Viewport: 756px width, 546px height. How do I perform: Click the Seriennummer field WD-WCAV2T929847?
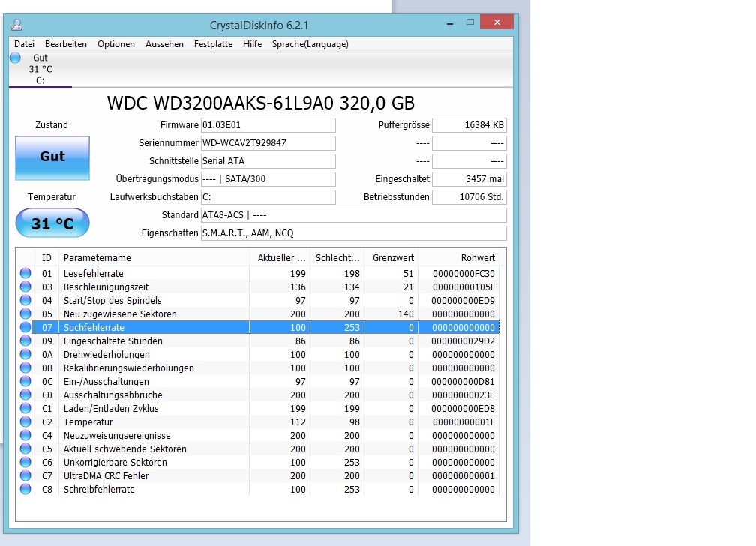tap(268, 143)
